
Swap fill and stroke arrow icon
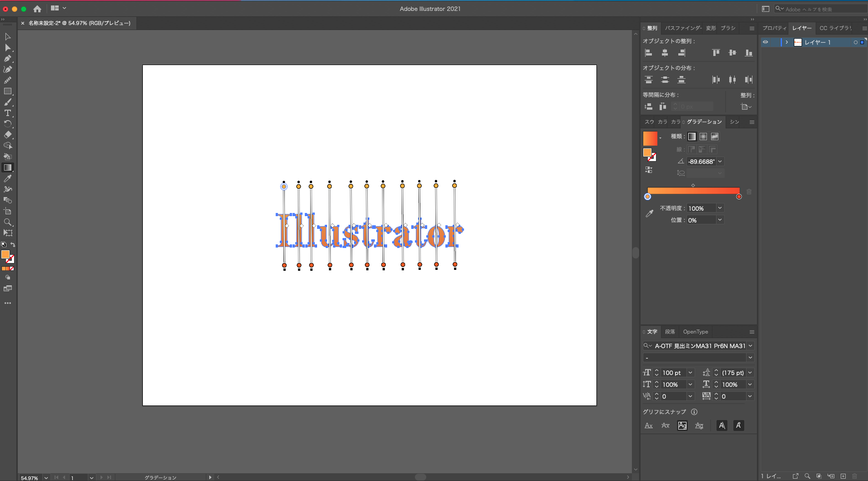point(13,244)
